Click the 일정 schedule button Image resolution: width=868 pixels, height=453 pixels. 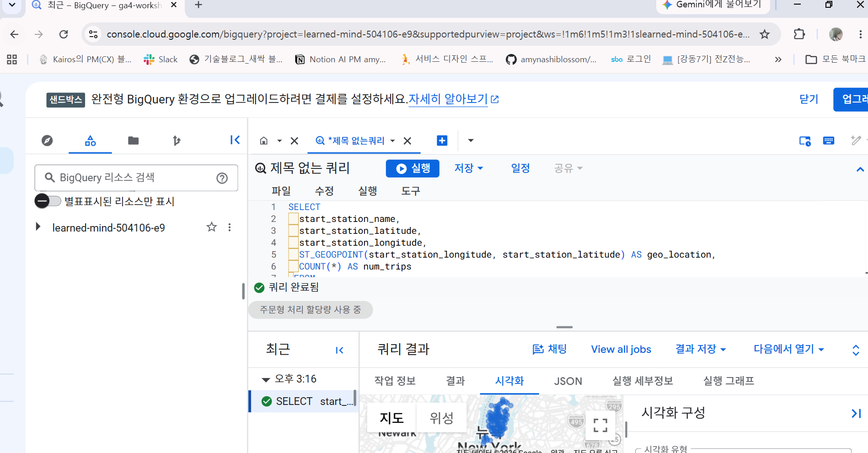[520, 168]
